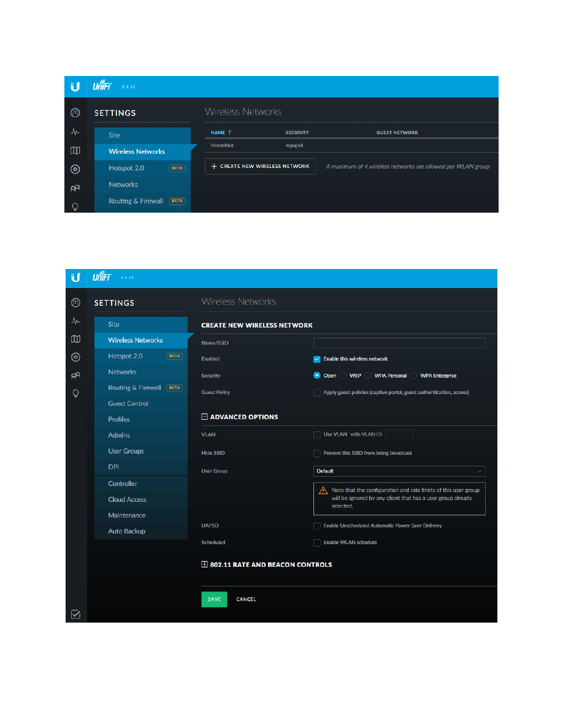Click the checkmark tasks icon at sidebar bottom
Viewport: 563px width, 728px height.
pos(76,614)
